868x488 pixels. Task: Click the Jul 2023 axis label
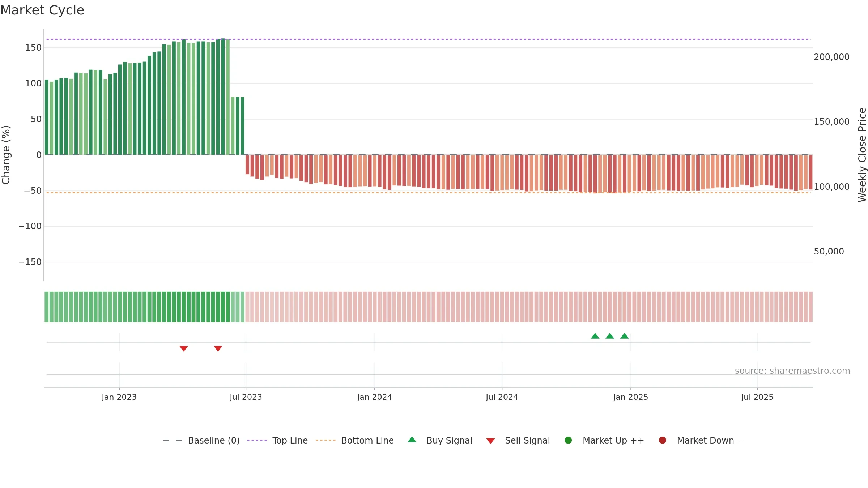pos(246,397)
